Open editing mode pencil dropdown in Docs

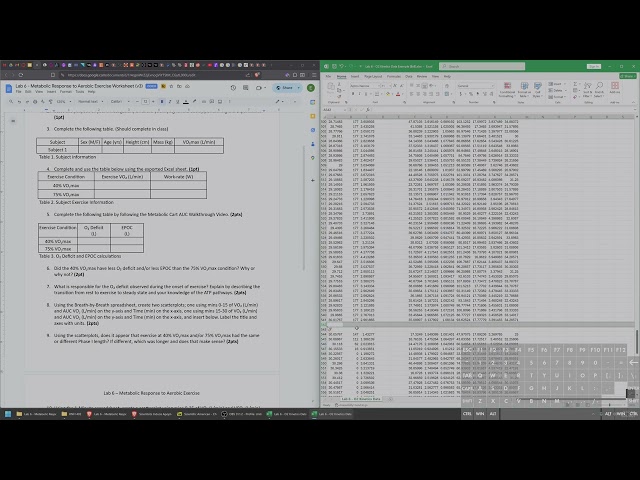[280, 101]
